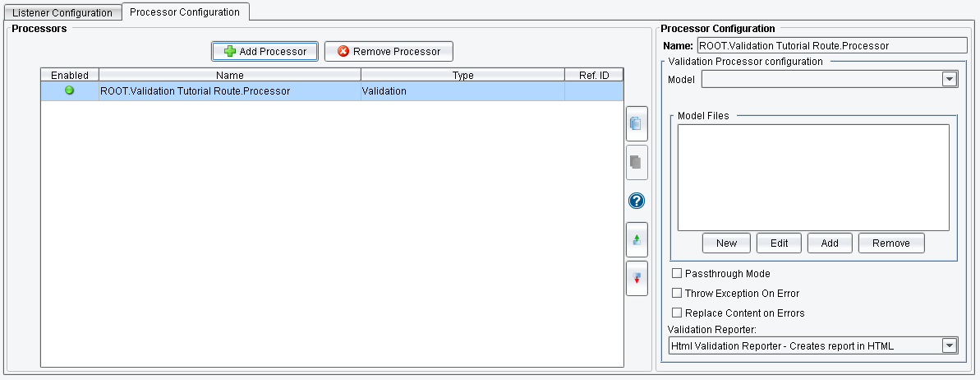The width and height of the screenshot is (980, 380).
Task: Enable the Passthrough Mode checkbox
Action: 677,274
